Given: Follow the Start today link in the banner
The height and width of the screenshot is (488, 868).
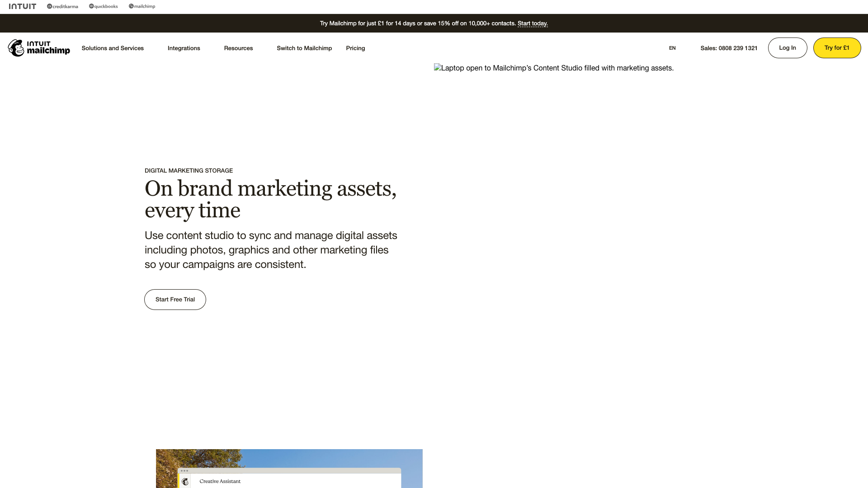Looking at the screenshot, I should pos(533,23).
